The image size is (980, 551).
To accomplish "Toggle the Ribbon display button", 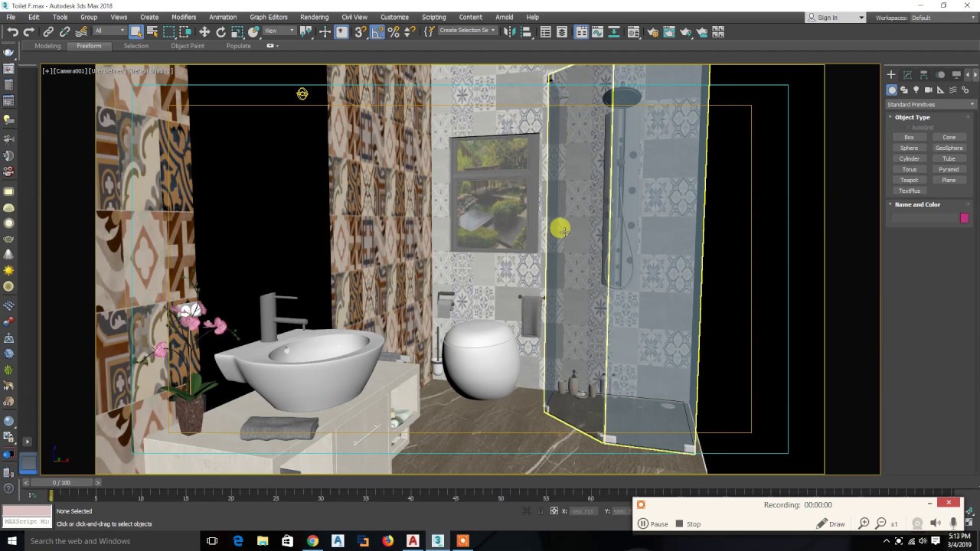I will [x=581, y=31].
